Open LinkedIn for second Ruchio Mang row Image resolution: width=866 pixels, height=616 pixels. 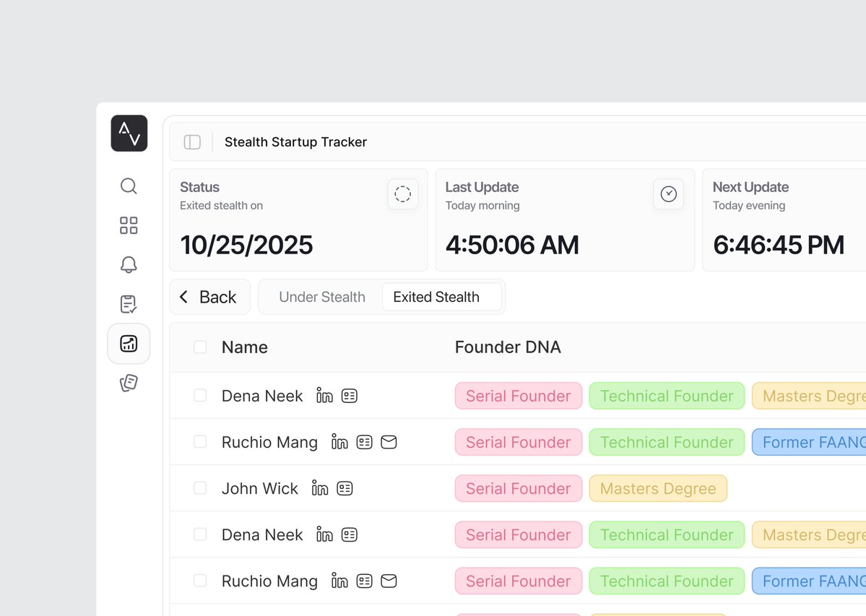[x=339, y=581]
